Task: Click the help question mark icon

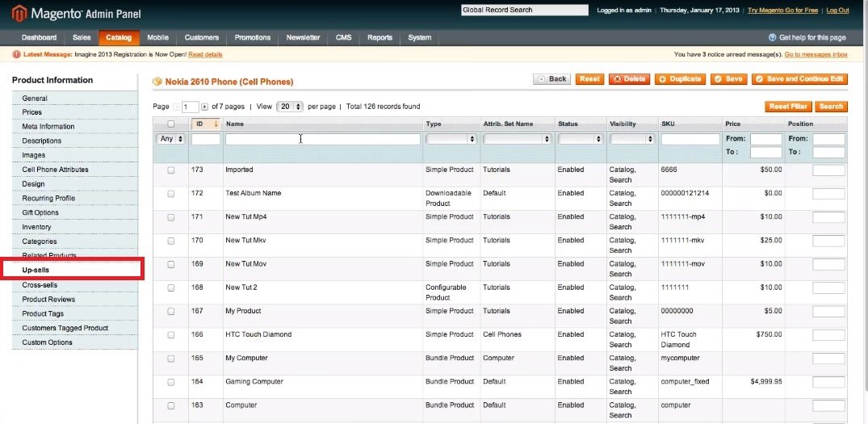Action: (x=772, y=38)
